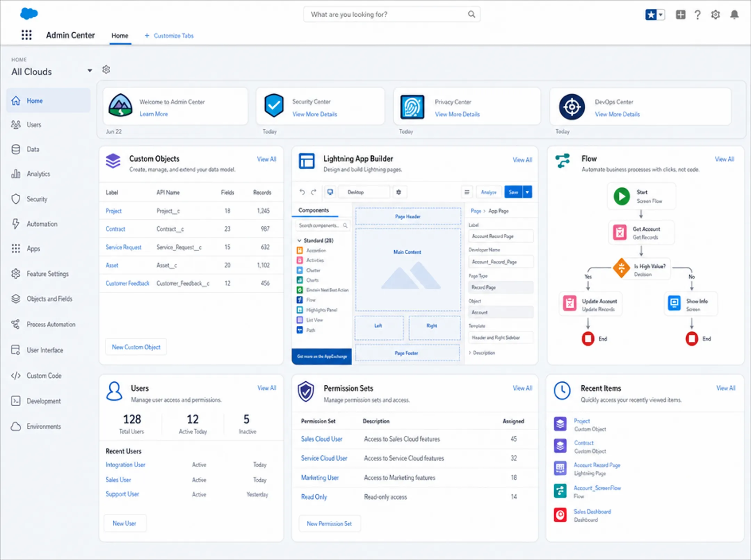Click the Salesforce cloud logo
751x560 pixels.
tap(29, 14)
